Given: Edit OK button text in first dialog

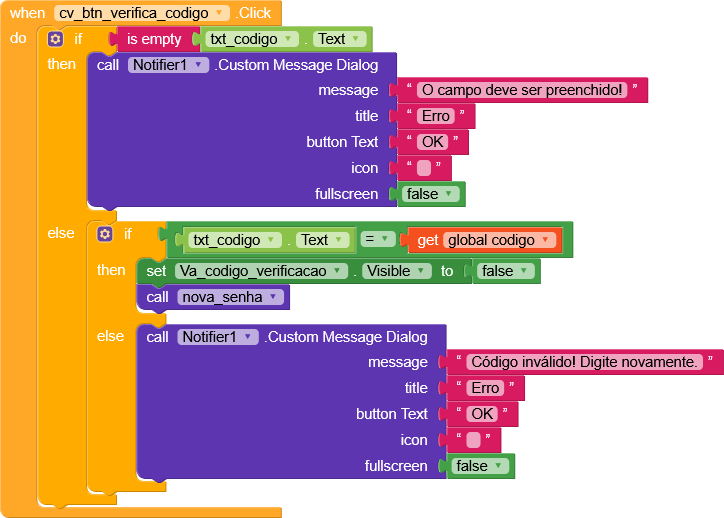Looking at the screenshot, I should [x=432, y=142].
